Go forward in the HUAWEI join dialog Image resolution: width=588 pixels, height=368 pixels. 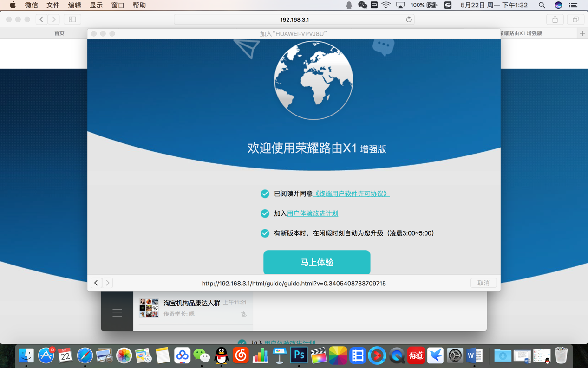pyautogui.click(x=107, y=283)
